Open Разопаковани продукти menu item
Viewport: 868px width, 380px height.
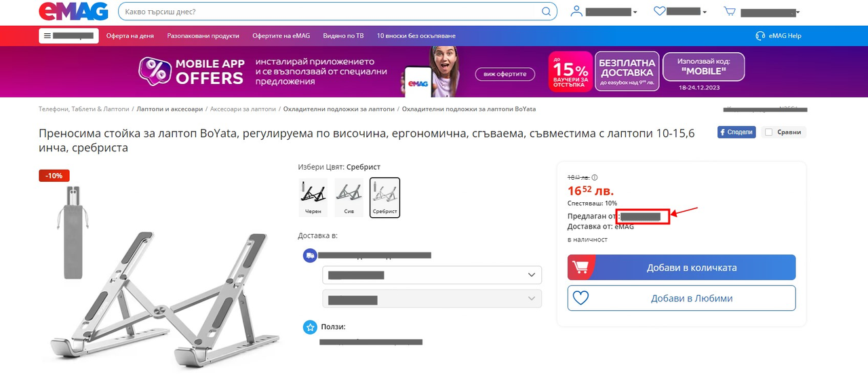tap(203, 35)
